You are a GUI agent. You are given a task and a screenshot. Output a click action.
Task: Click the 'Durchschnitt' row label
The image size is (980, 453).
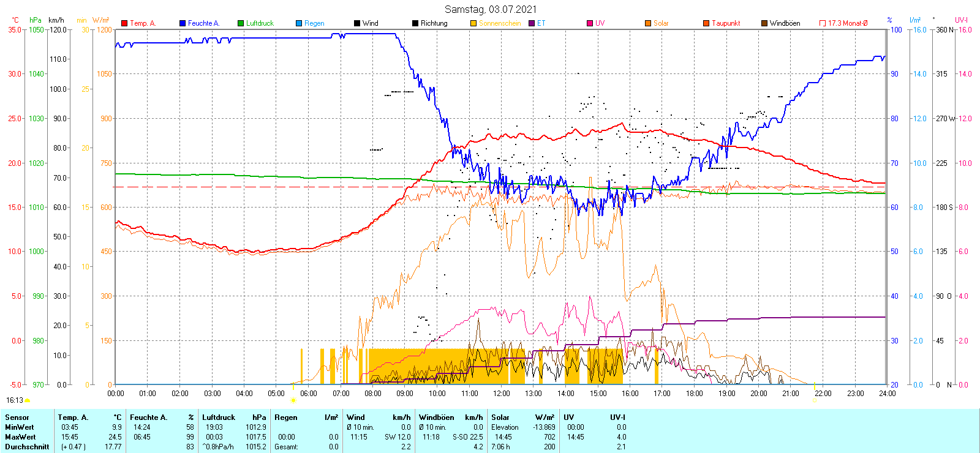point(27,447)
